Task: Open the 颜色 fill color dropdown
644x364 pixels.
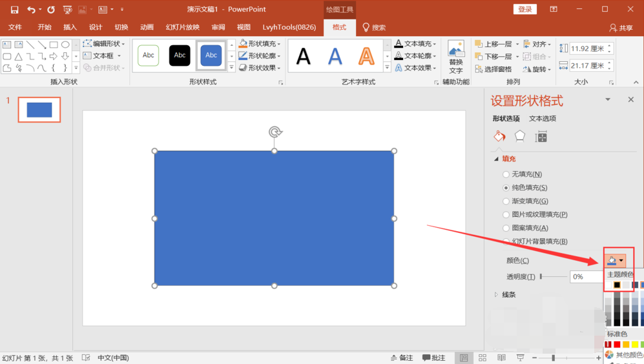Action: [616, 261]
